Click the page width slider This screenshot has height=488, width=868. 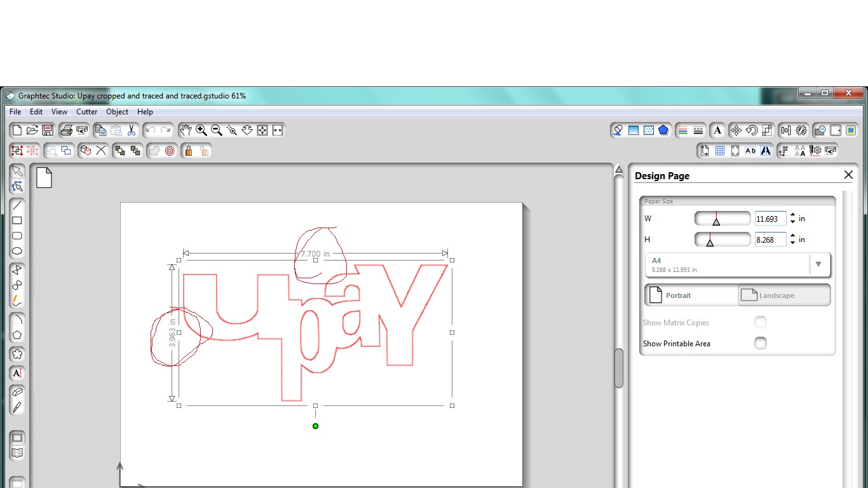point(722,219)
